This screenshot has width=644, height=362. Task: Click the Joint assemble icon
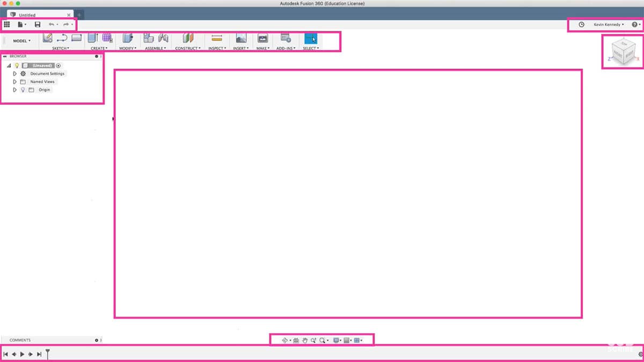click(x=163, y=38)
